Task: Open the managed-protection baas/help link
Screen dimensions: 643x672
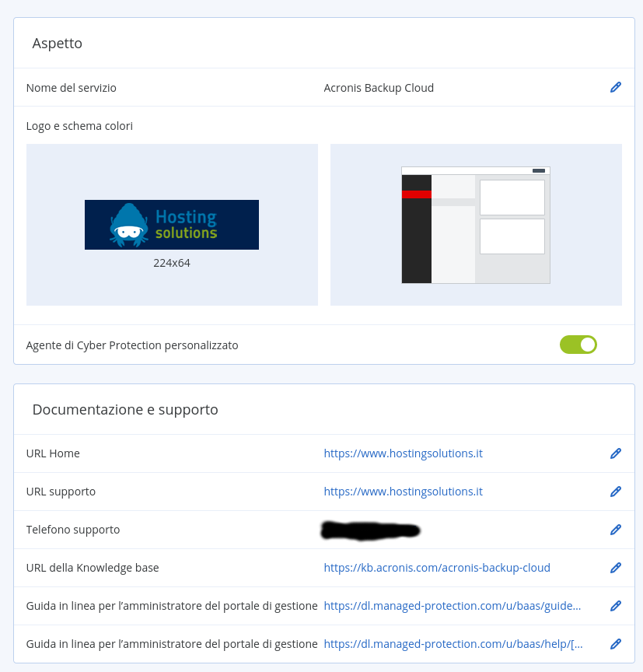Action: [453, 644]
